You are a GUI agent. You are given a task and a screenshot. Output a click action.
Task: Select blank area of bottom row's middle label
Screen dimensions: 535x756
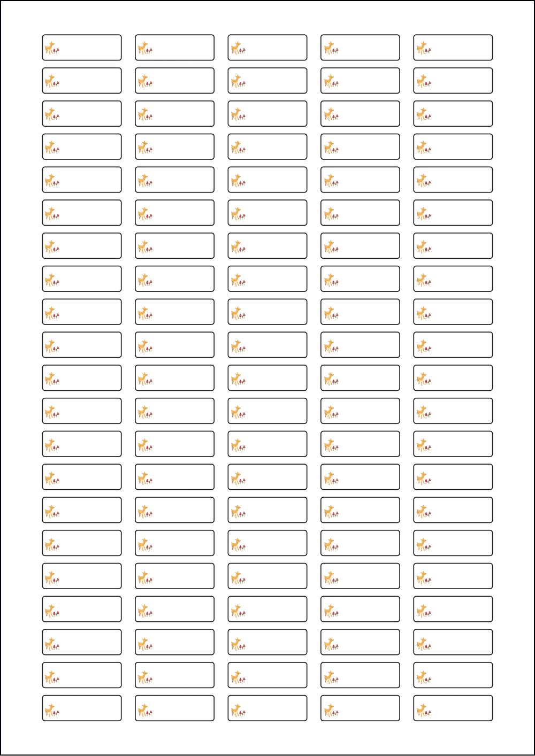pos(275,708)
